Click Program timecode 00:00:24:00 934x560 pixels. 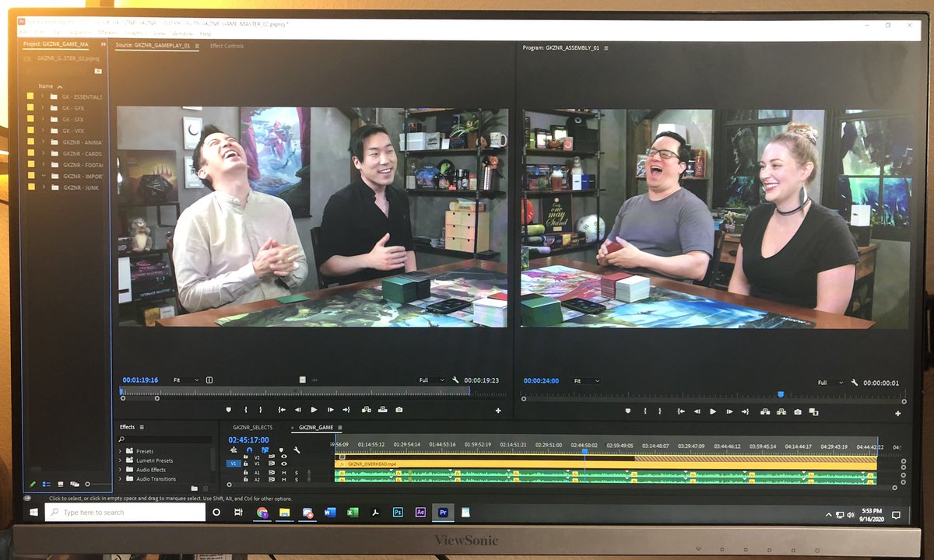click(x=541, y=381)
